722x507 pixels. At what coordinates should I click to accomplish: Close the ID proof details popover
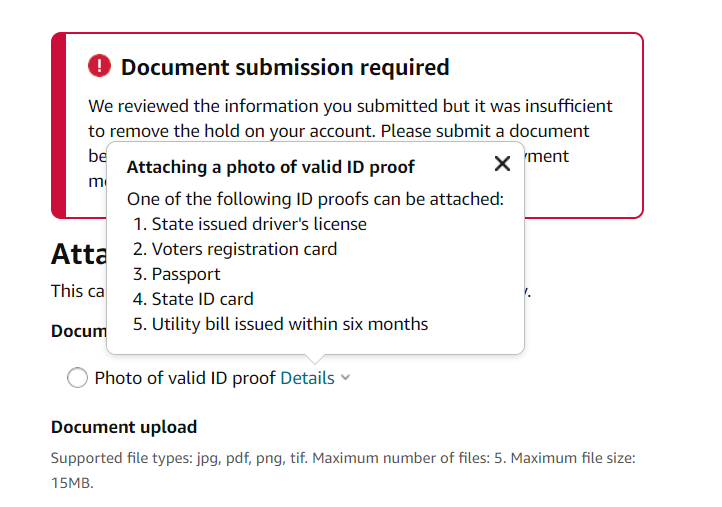(x=502, y=163)
